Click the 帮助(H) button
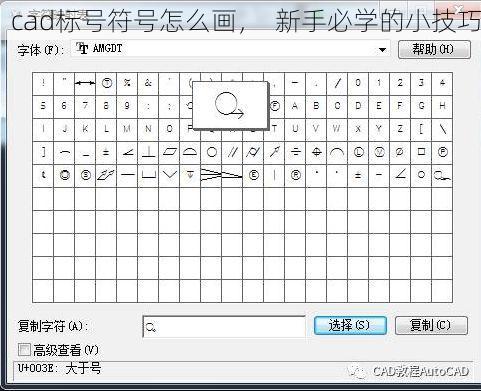 (434, 50)
